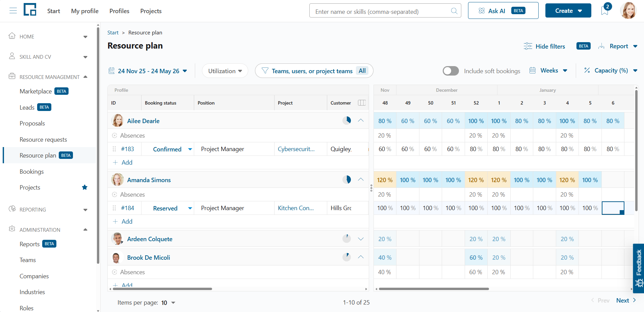Image resolution: width=644 pixels, height=312 pixels.
Task: Click Amanda Simons' utilization pie icon
Action: 347,179
